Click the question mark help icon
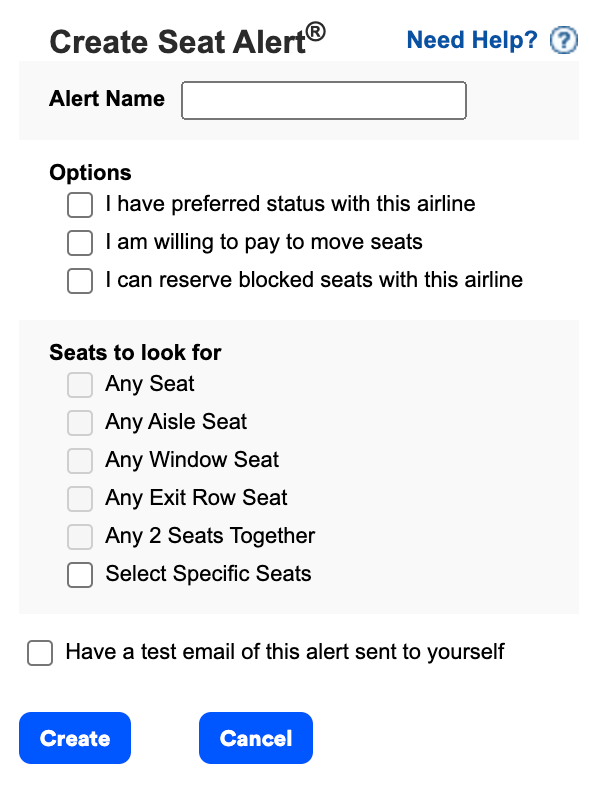This screenshot has height=793, width=589. coord(564,39)
